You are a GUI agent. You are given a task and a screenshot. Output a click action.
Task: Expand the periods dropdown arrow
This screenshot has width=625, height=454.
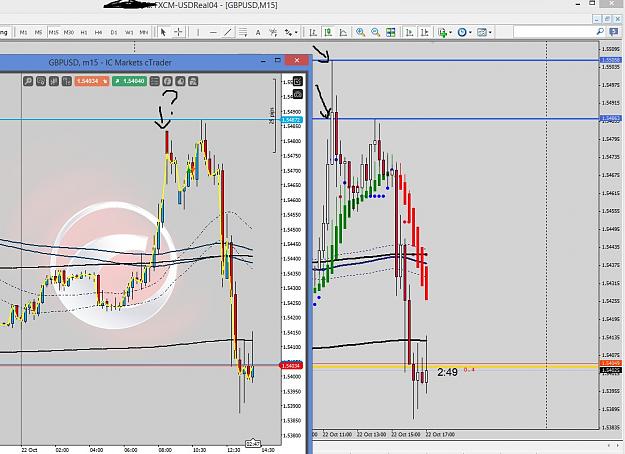coord(470,33)
